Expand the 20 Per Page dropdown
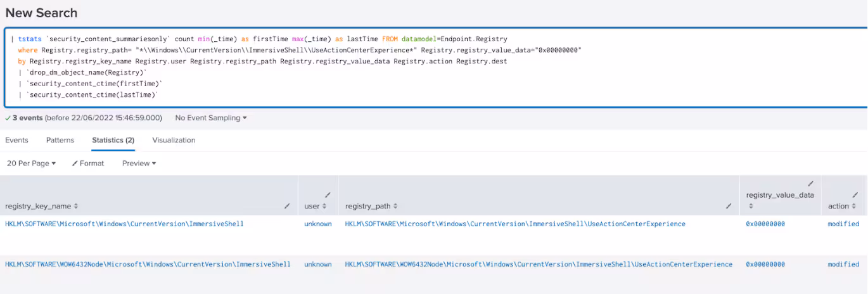 31,163
